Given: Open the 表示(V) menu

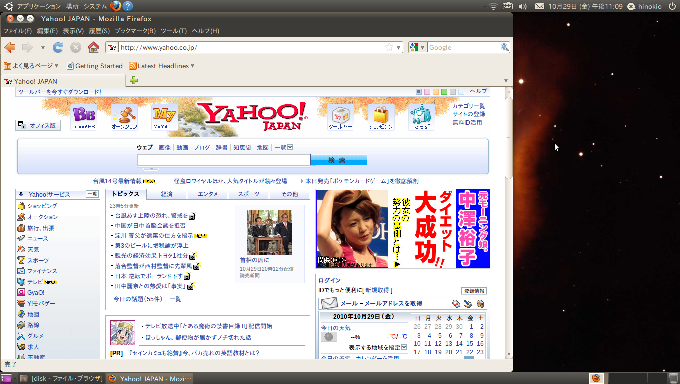Looking at the screenshot, I should (x=73, y=31).
